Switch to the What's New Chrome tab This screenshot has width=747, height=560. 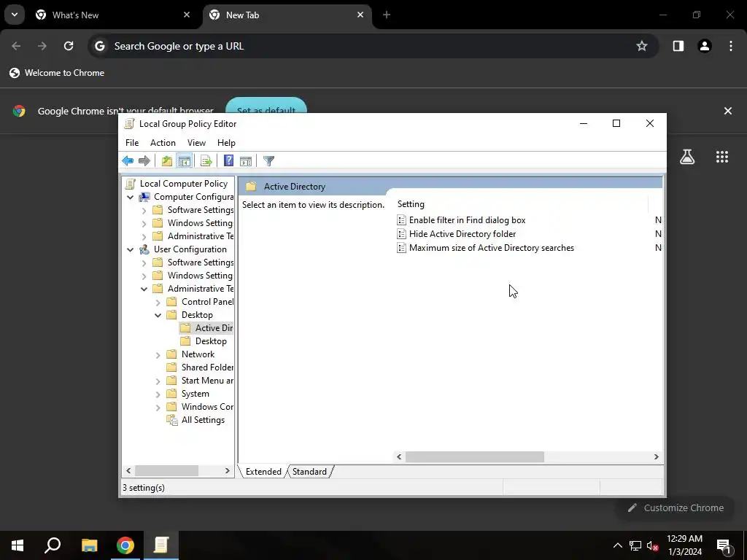tap(113, 15)
